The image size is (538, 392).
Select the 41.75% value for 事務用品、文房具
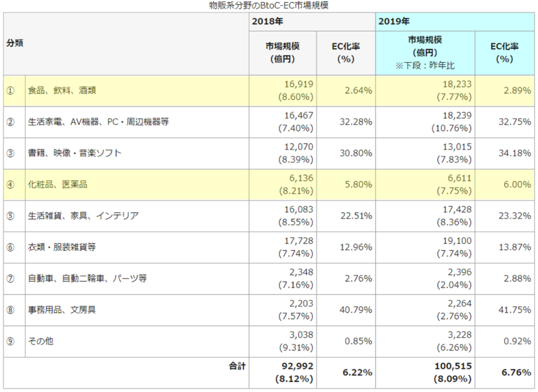coord(513,310)
